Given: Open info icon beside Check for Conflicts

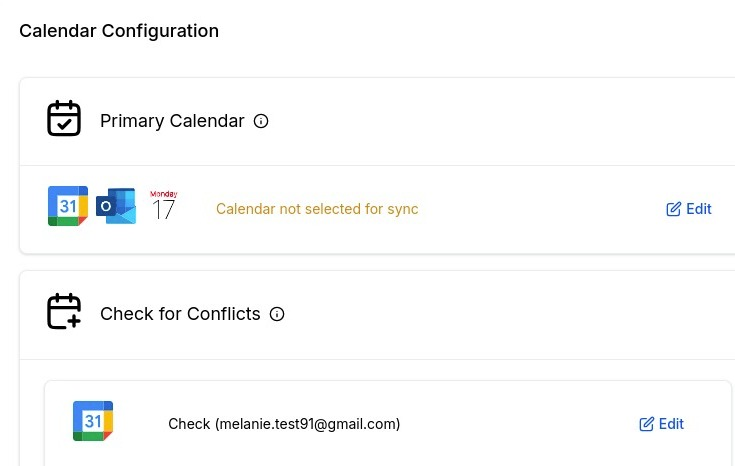Looking at the screenshot, I should click(277, 314).
